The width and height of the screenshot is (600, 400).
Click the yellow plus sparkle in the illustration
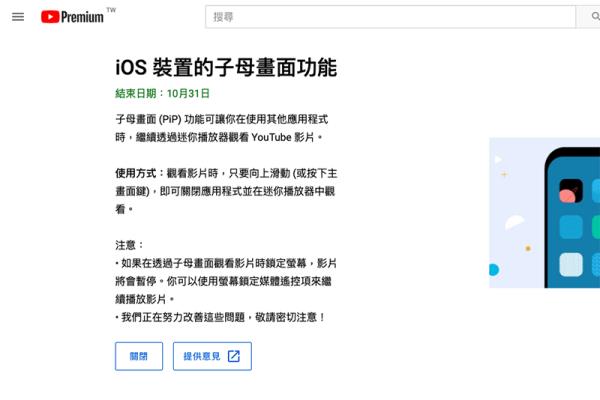pos(504,175)
